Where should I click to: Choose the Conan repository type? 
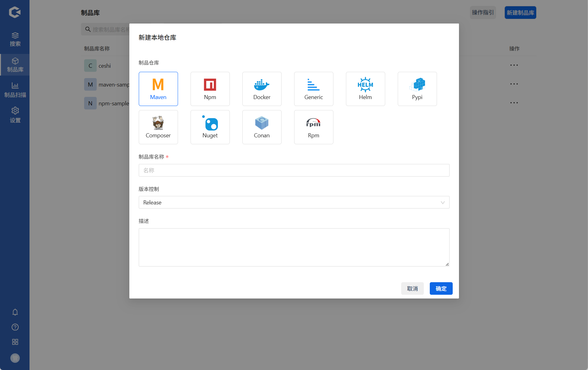[262, 127]
